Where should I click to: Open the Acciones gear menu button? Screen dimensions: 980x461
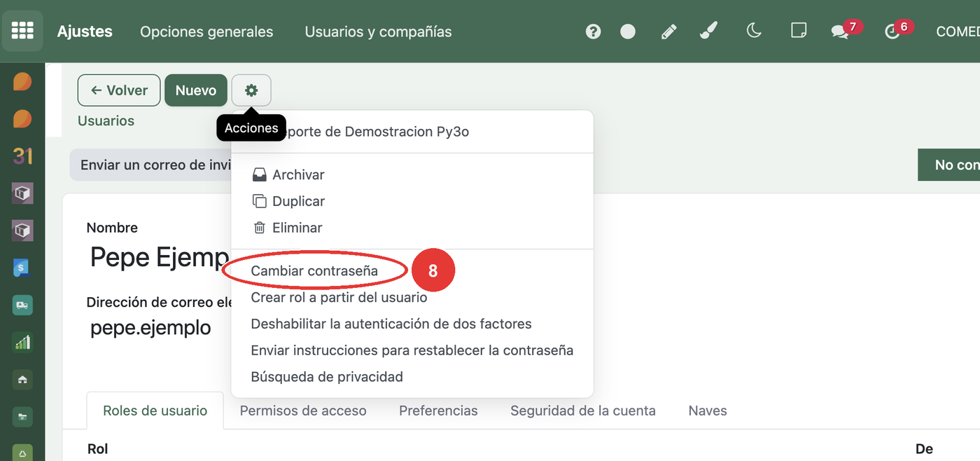tap(251, 90)
